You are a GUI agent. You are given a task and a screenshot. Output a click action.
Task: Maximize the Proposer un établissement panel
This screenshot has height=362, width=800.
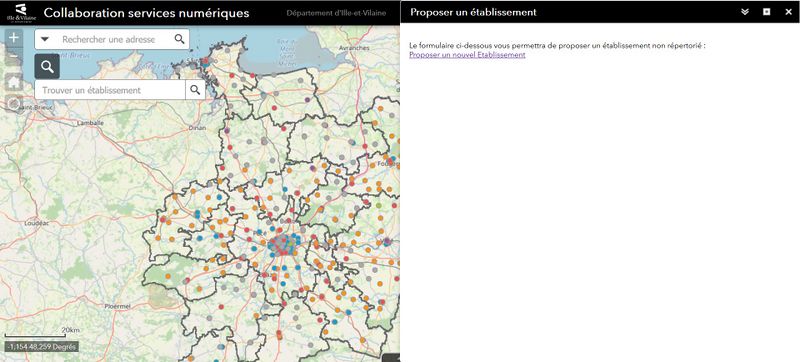click(x=766, y=12)
